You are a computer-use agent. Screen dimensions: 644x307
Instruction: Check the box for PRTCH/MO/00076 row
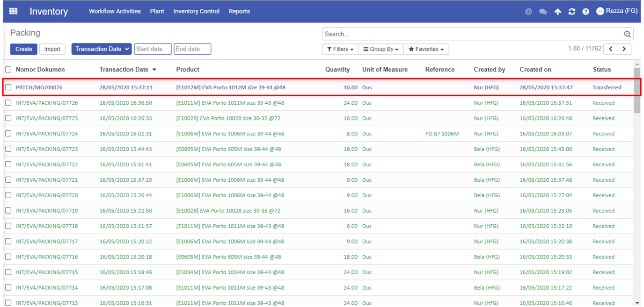click(8, 87)
